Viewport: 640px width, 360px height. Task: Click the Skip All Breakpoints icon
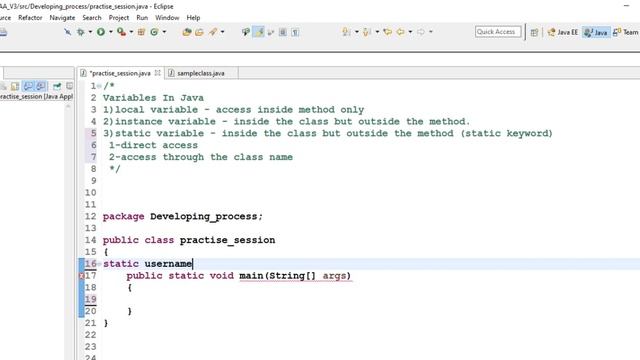[x=67, y=32]
